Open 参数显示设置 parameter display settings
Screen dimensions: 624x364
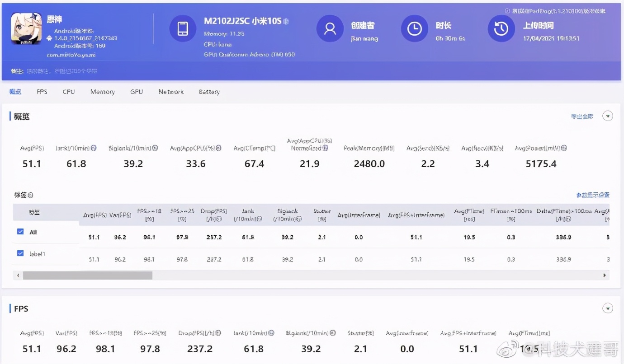[x=593, y=195]
